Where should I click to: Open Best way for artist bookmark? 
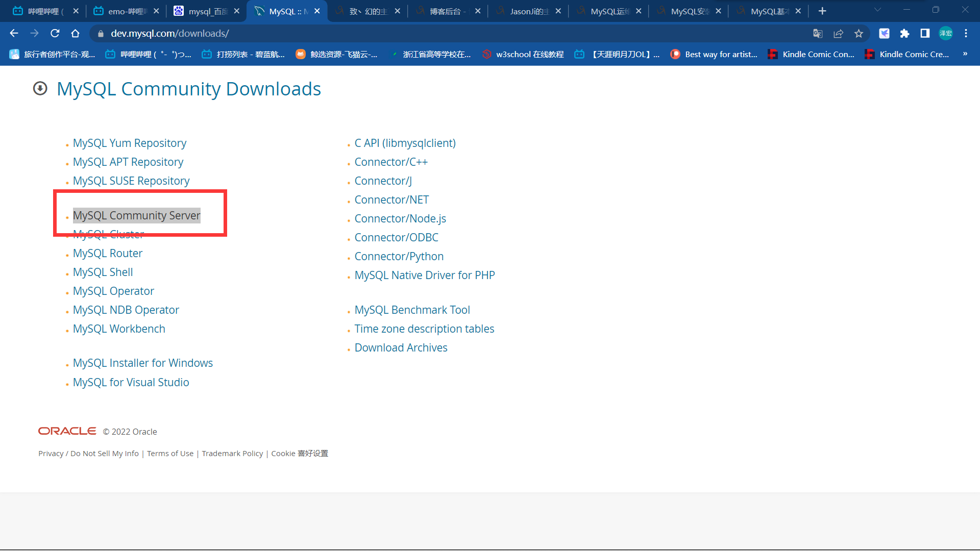714,54
